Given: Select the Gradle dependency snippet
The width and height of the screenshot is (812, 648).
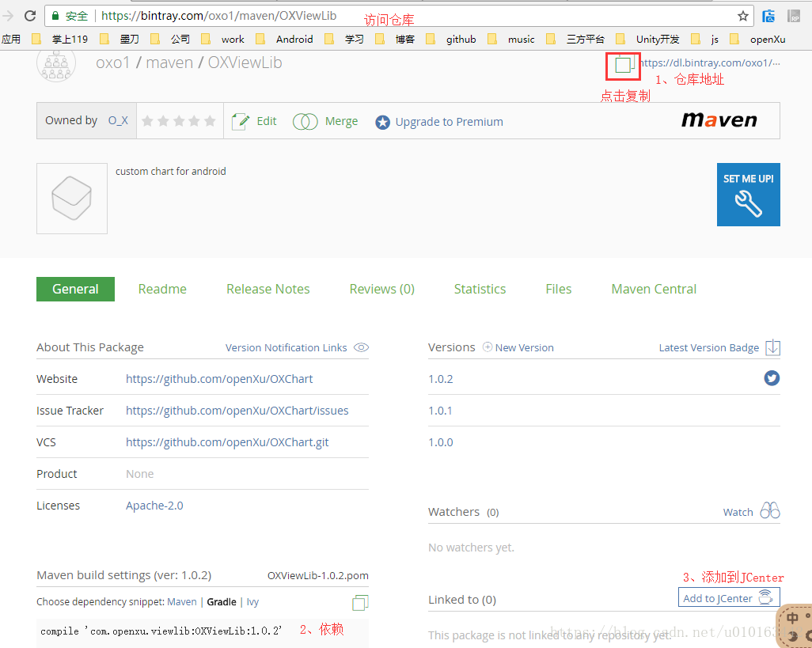Looking at the screenshot, I should tap(222, 602).
